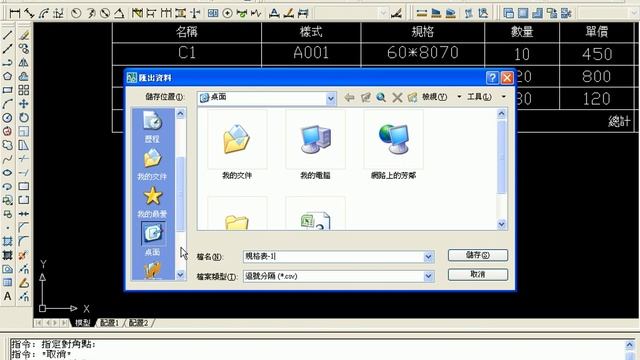Viewport: 640px width, 360px height.
Task: Select the Aligned dimension tool
Action: coord(29,13)
